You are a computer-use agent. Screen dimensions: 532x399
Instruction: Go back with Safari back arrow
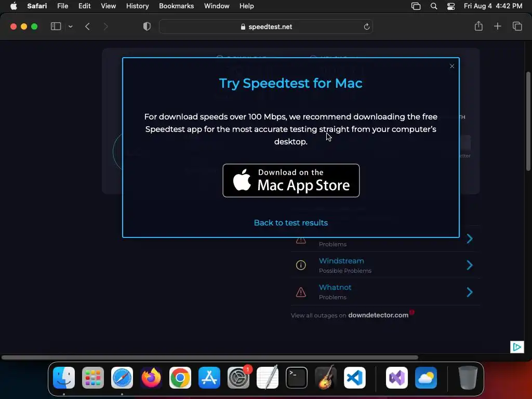tap(87, 26)
